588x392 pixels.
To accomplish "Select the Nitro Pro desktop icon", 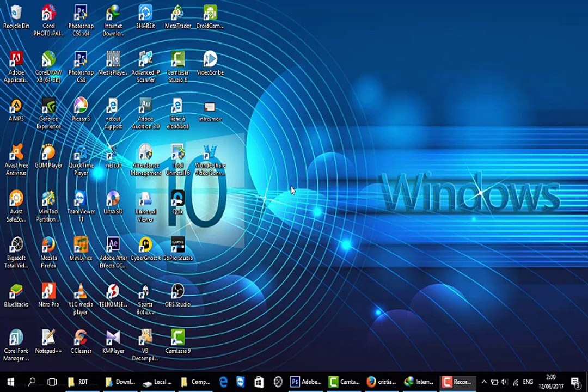I will [x=48, y=295].
